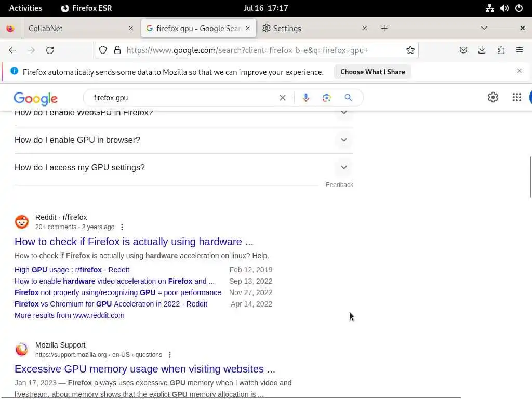This screenshot has width=532, height=399.
Task: Dismiss the Mozilla data notification bar
Action: [x=519, y=71]
